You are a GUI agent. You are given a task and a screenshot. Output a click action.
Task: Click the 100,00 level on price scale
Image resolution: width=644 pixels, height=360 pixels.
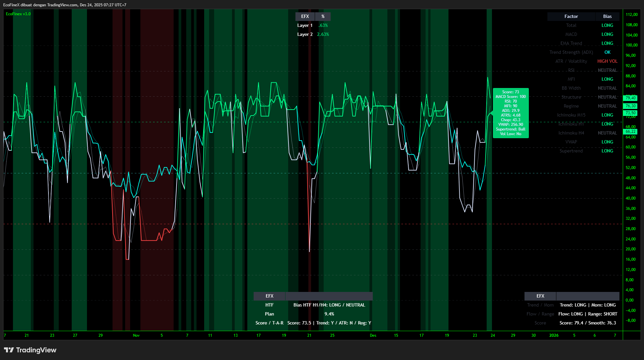tap(631, 45)
